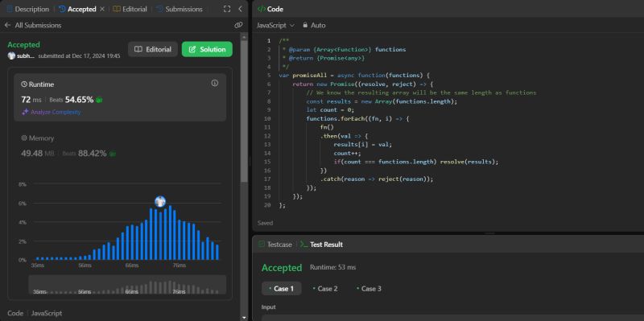Click the user avatar marker on chart
This screenshot has width=644, height=321.
click(160, 201)
